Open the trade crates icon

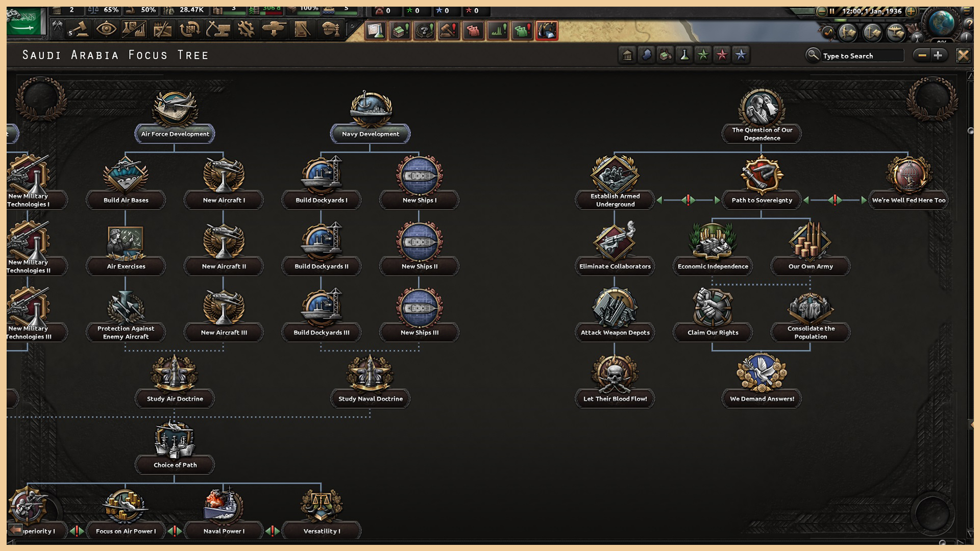162,30
